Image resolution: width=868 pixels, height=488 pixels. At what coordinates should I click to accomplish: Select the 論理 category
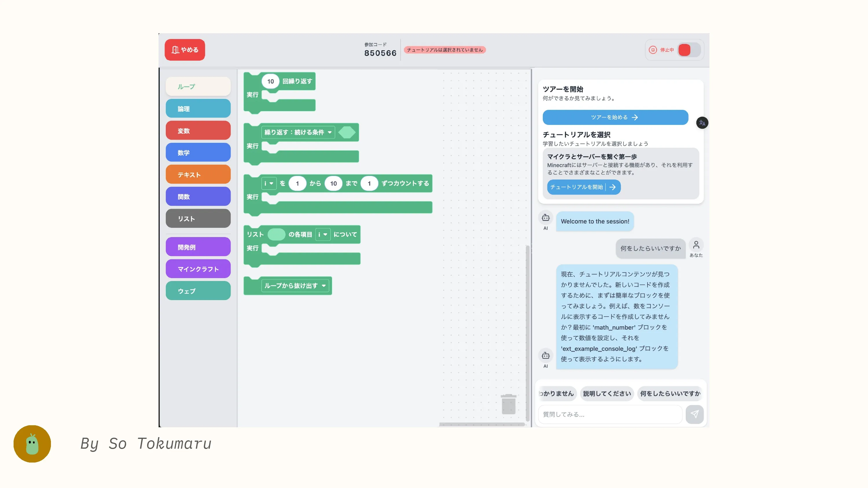(198, 108)
